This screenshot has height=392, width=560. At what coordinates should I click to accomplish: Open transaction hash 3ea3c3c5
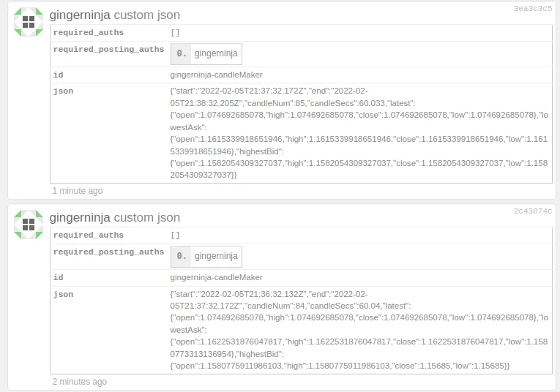click(x=532, y=9)
